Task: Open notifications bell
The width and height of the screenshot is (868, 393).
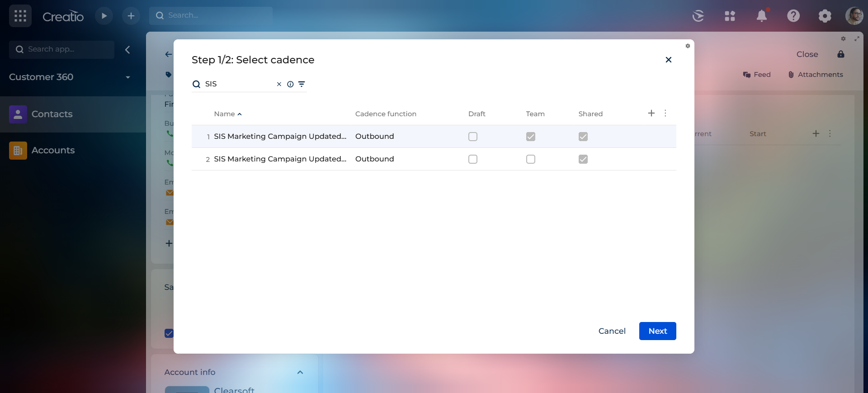Action: click(762, 16)
